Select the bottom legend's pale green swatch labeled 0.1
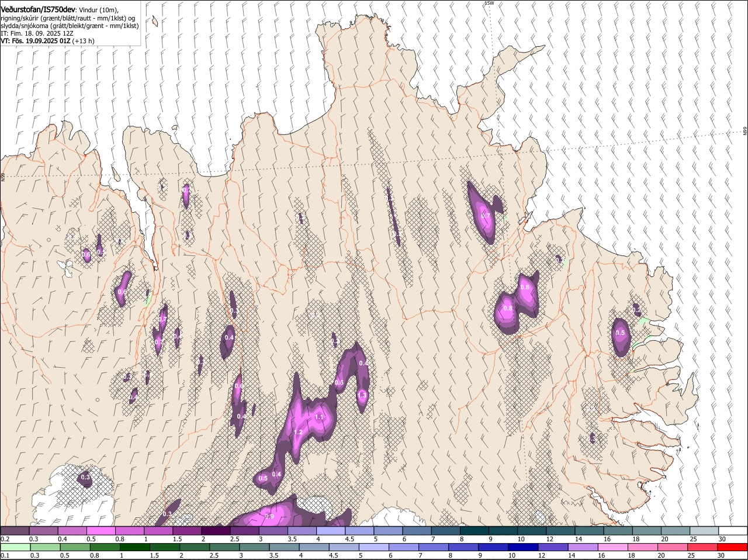The height and width of the screenshot is (560, 748). pyautogui.click(x=15, y=547)
